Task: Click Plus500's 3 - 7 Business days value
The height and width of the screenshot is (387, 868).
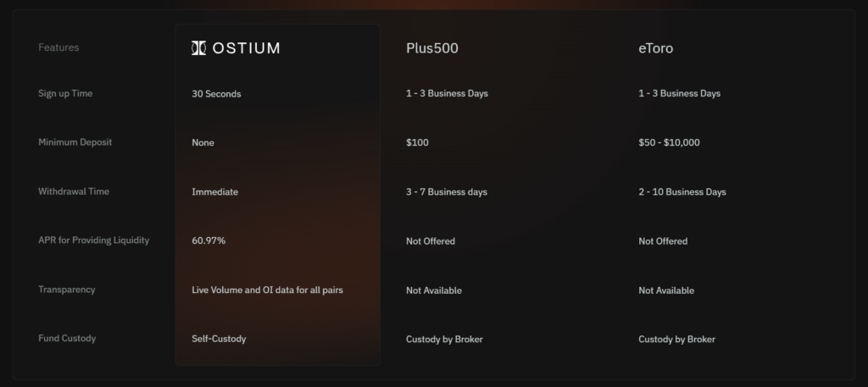Action: 447,192
